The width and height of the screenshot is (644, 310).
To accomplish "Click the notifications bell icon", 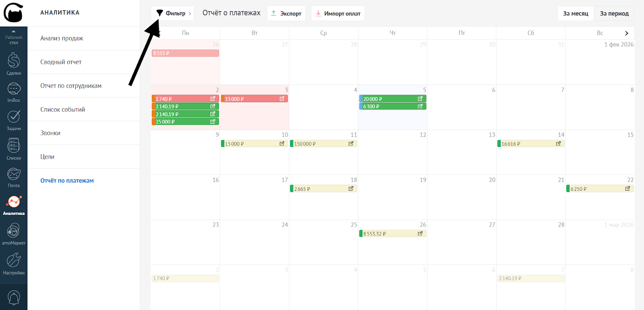I will [14, 298].
